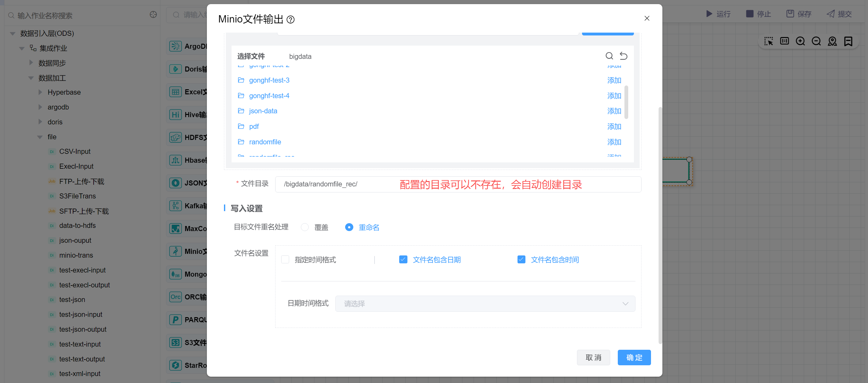This screenshot has height=383, width=868.
Task: Click the zoom in canvas icon
Action: (x=800, y=41)
